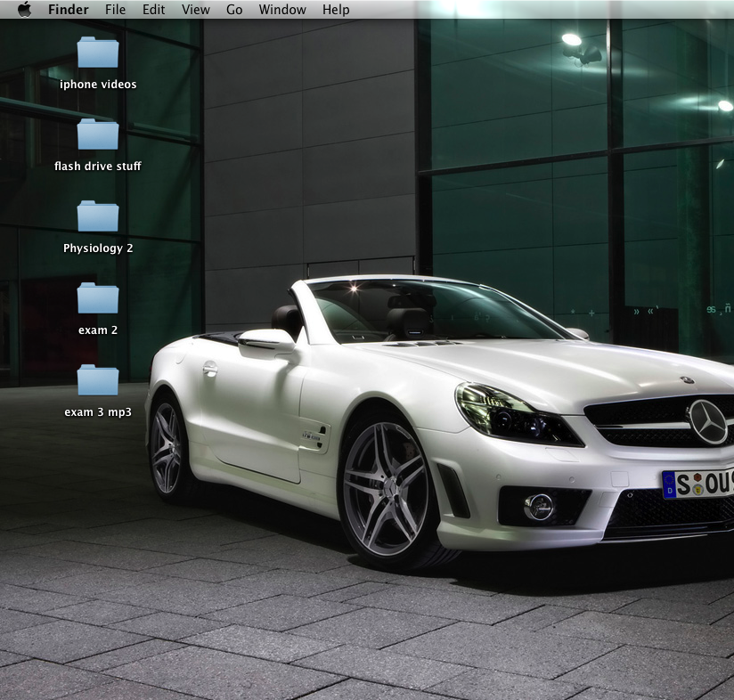734x700 pixels.
Task: Open the Edit menu
Action: [154, 10]
